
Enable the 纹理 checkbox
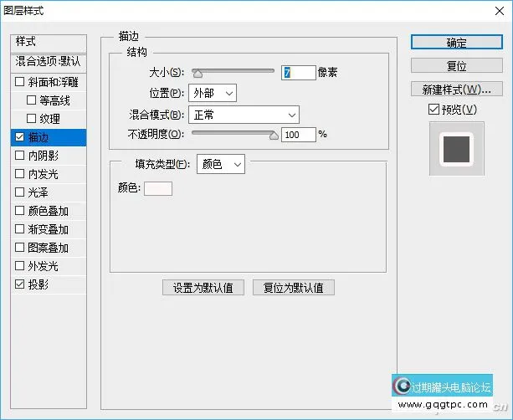32,119
